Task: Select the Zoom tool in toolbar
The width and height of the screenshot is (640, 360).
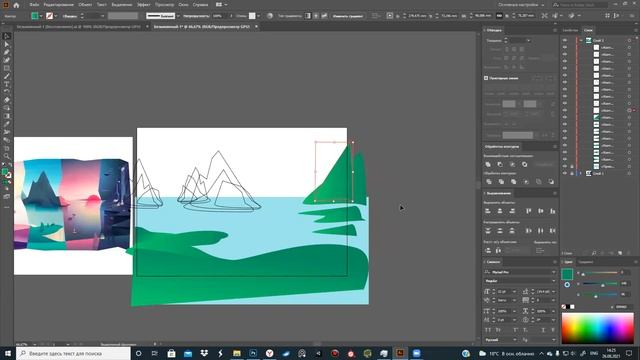Action: click(7, 156)
